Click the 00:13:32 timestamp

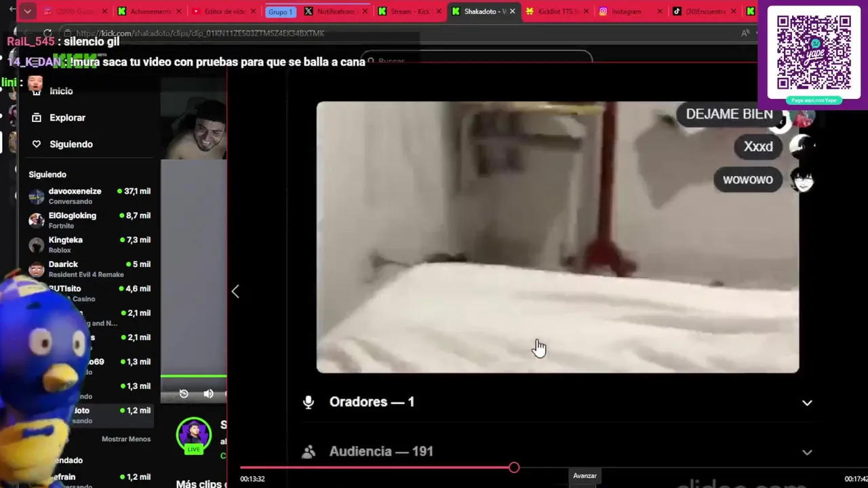pyautogui.click(x=252, y=479)
